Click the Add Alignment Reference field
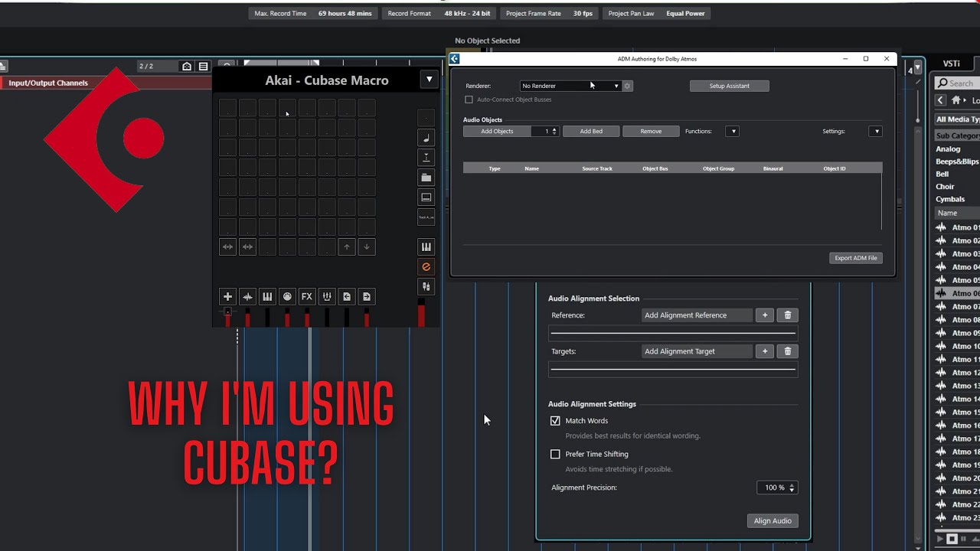Screen dimensions: 980x551 697,315
